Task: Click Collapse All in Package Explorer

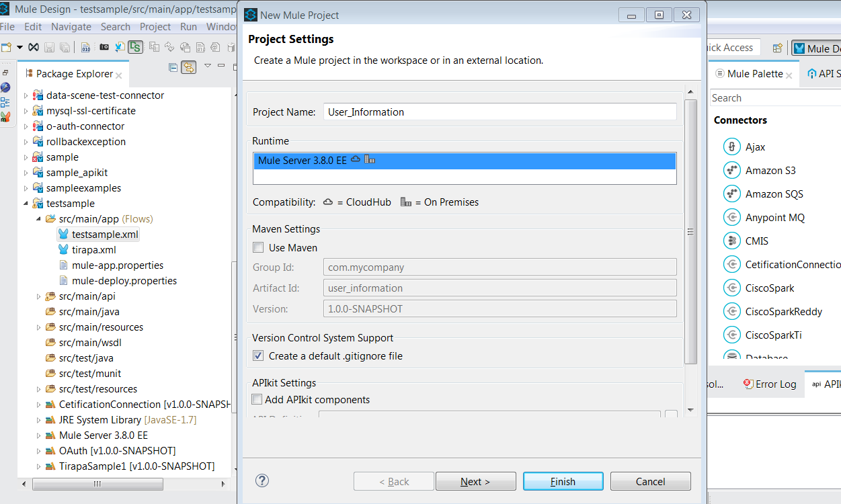Action: [173, 67]
